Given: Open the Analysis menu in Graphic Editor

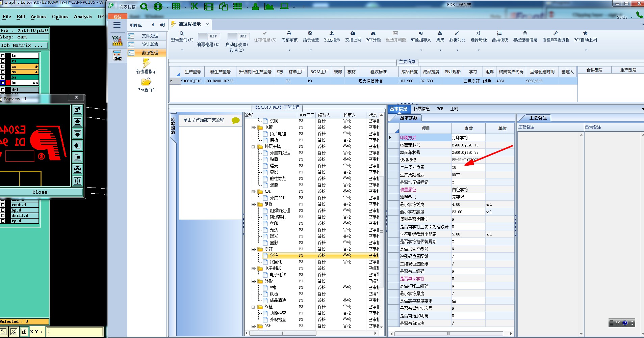Looking at the screenshot, I should coord(83,17).
